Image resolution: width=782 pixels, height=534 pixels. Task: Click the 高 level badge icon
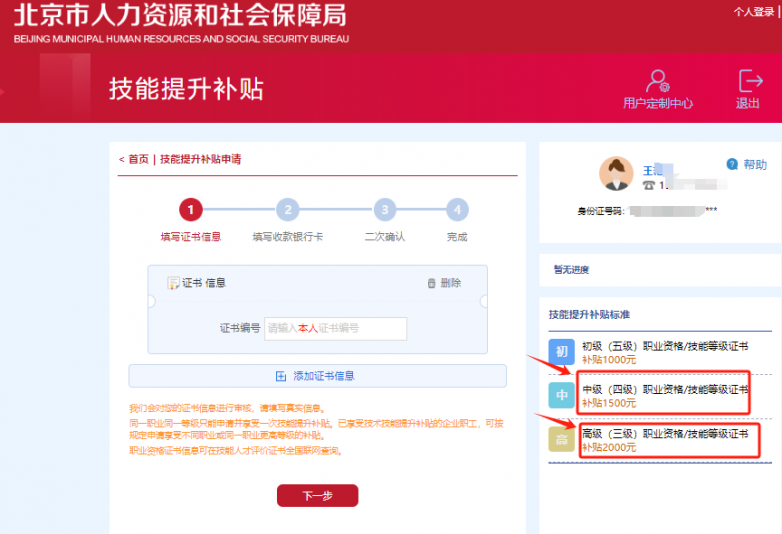click(x=561, y=439)
